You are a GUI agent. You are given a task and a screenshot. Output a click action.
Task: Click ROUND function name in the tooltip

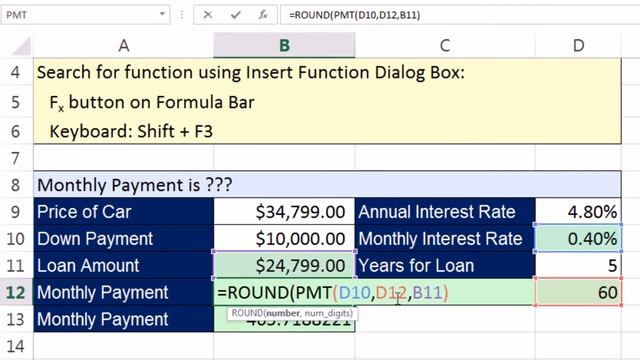point(248,313)
